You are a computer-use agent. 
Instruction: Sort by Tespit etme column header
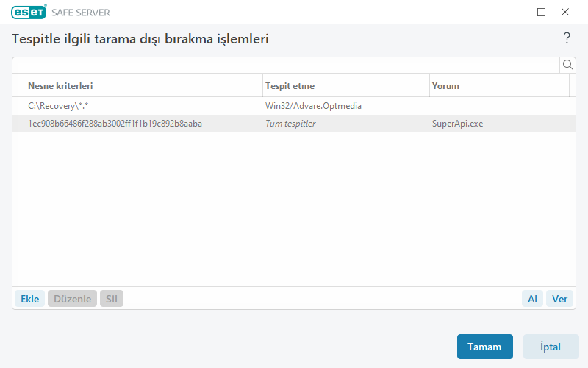click(x=290, y=86)
